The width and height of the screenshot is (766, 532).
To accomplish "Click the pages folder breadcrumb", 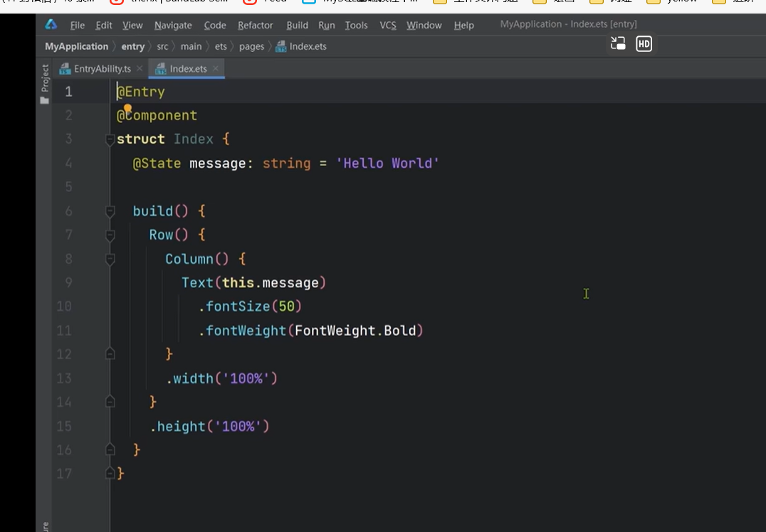I will click(251, 46).
